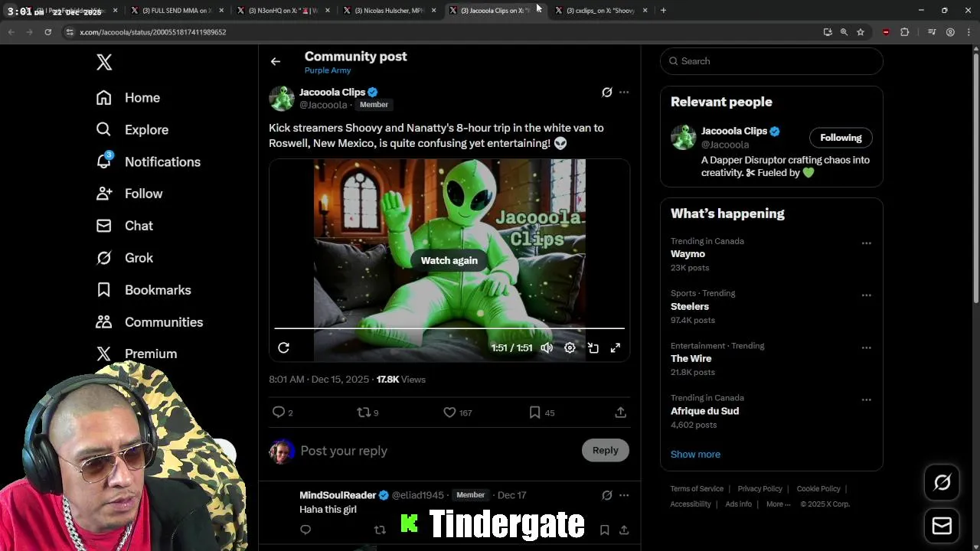Click the Search box
Viewport: 980px width, 551px height.
click(x=771, y=61)
